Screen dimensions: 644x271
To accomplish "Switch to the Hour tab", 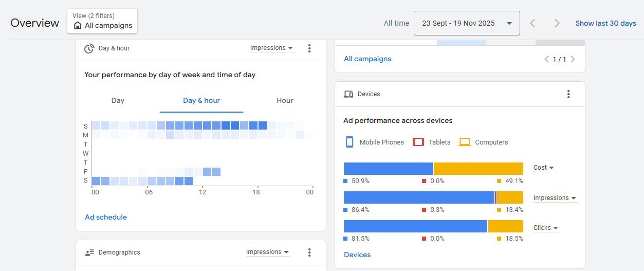I will click(x=285, y=100).
